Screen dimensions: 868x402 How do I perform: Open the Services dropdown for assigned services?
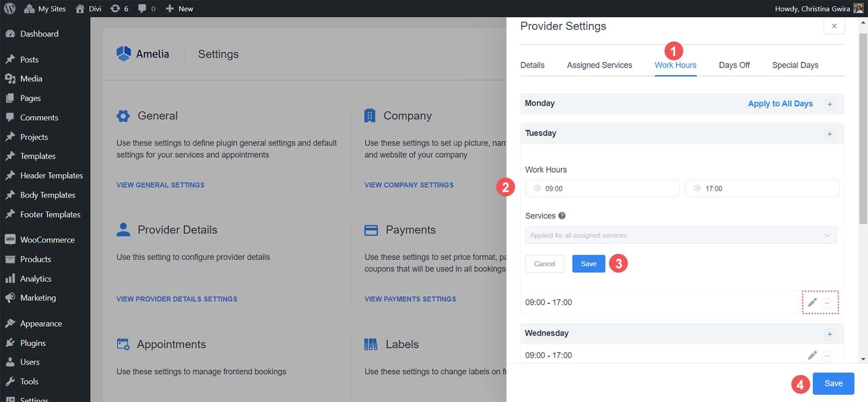[680, 236]
